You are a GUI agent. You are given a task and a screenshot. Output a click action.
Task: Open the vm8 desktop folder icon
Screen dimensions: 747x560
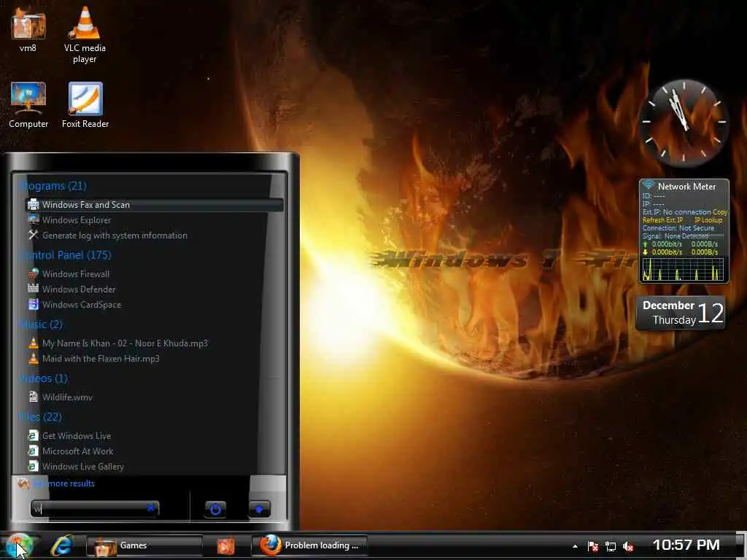click(28, 29)
